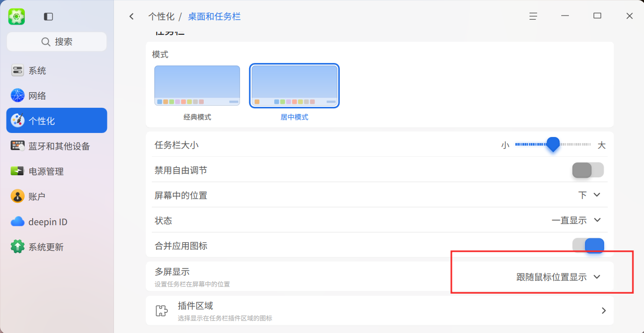Click the Control Center app icon
The width and height of the screenshot is (644, 333).
tap(17, 17)
